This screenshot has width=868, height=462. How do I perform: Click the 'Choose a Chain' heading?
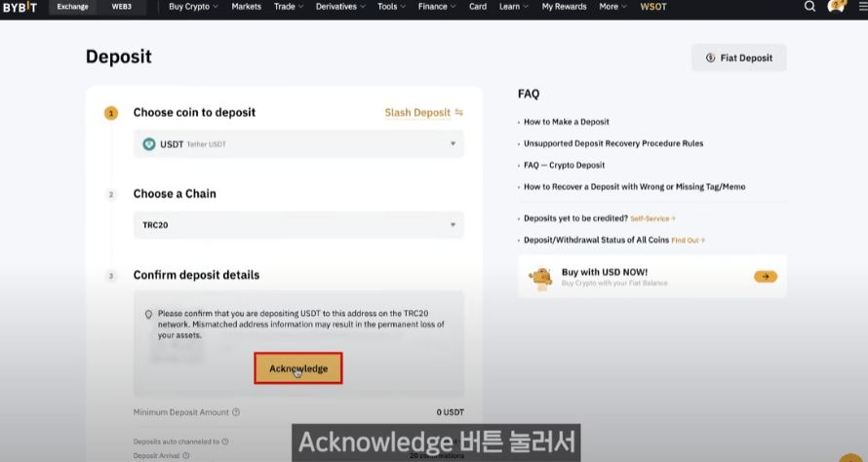175,194
